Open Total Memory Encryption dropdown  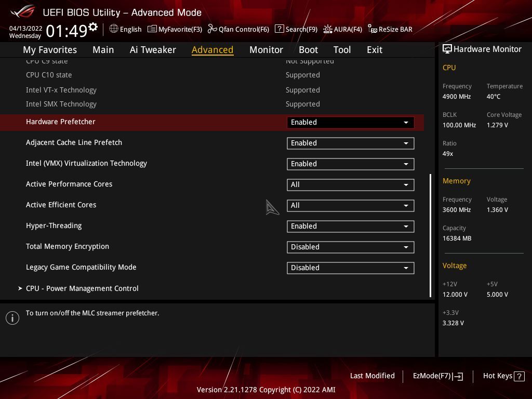tap(350, 247)
